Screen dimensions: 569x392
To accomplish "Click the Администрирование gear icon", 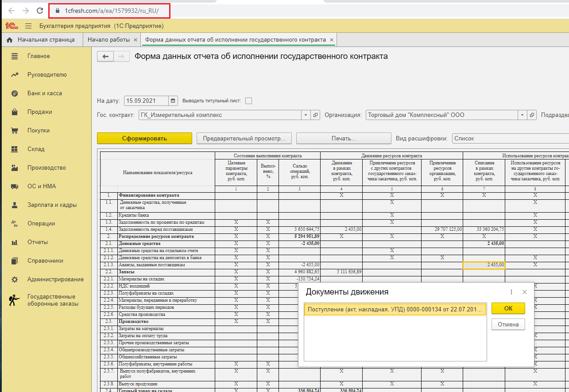I will pyautogui.click(x=15, y=279).
